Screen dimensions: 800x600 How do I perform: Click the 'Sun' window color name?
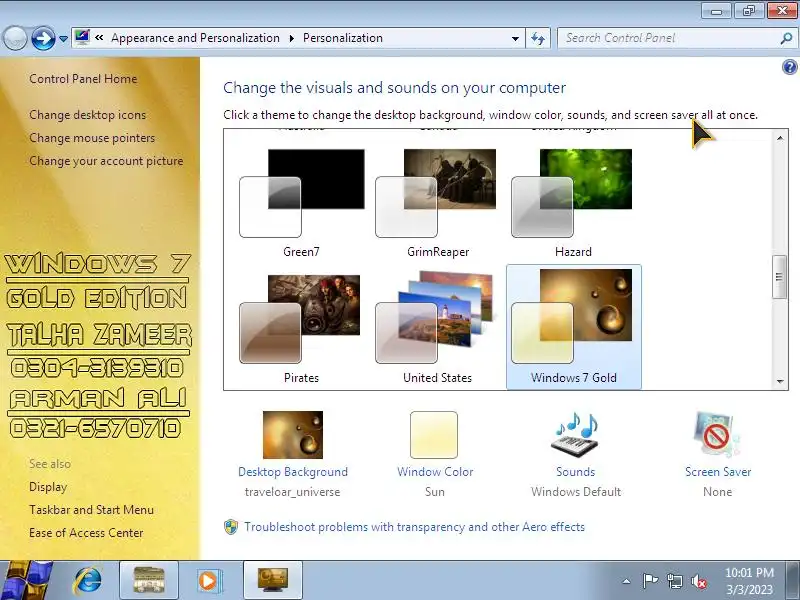[435, 492]
